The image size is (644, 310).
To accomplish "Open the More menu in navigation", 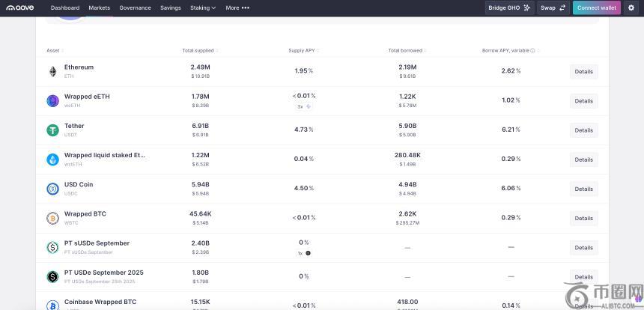I will (x=237, y=7).
